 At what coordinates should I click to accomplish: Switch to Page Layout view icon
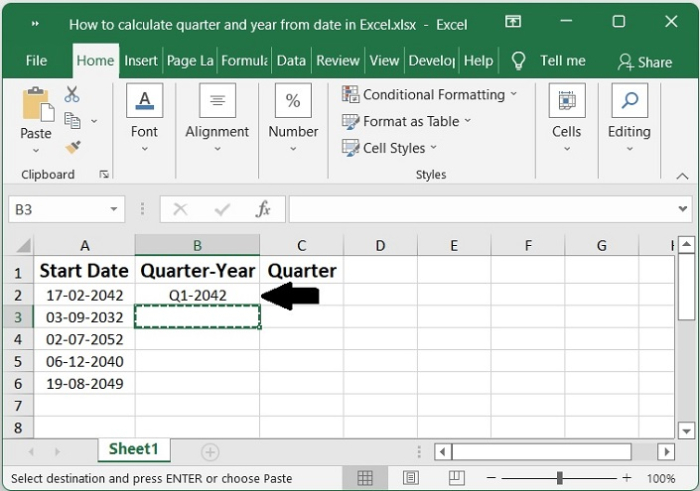411,478
